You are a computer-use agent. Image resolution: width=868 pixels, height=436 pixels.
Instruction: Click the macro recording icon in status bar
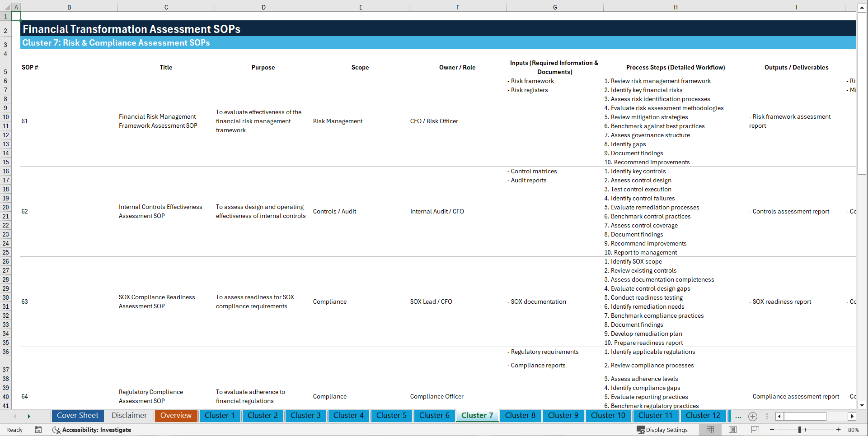tap(38, 430)
